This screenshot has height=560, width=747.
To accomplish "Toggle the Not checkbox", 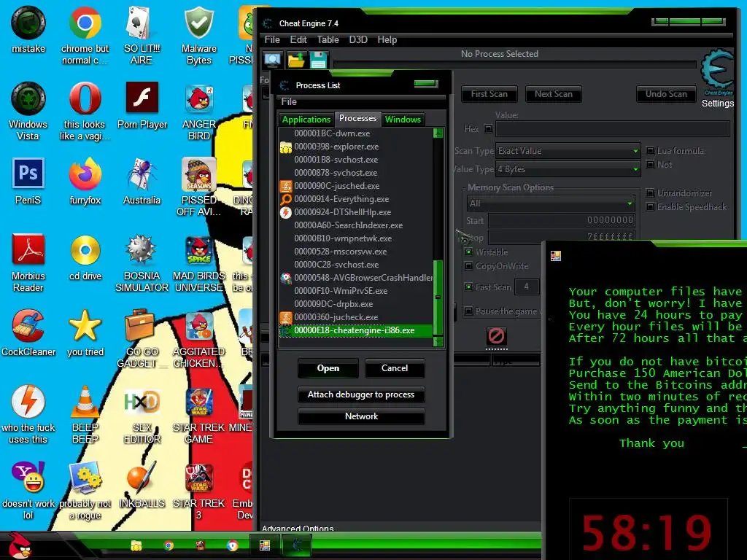I will pos(650,165).
